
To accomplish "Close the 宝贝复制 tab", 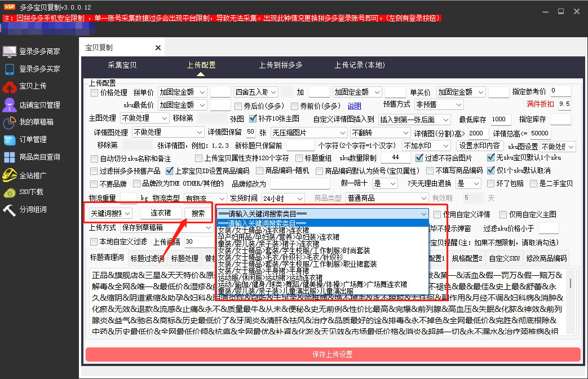I will tap(158, 47).
